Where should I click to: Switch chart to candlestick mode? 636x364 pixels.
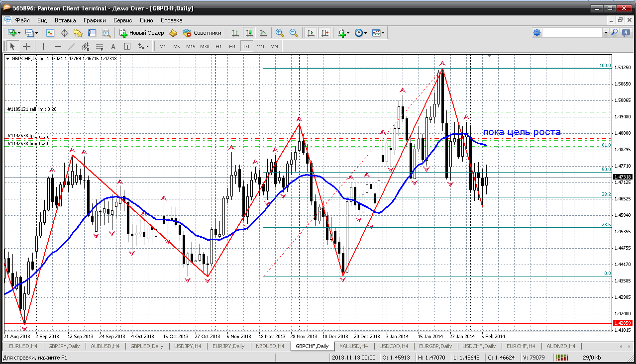[249, 33]
